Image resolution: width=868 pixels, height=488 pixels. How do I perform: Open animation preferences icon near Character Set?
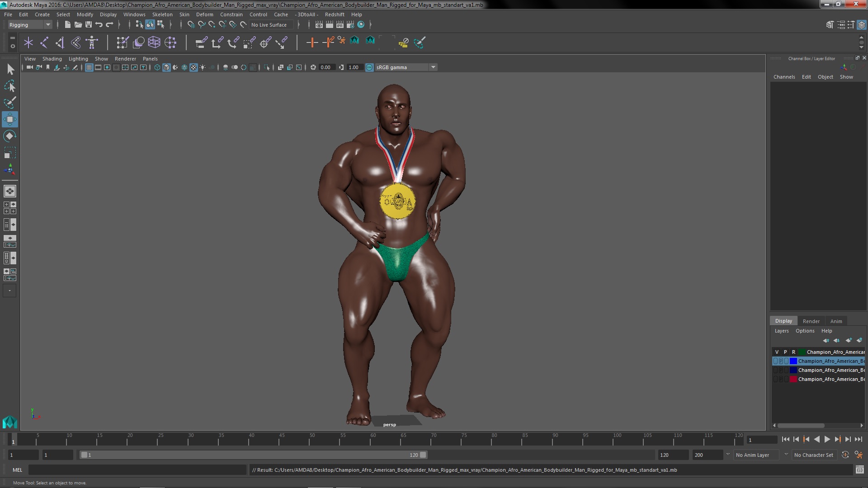(x=859, y=455)
